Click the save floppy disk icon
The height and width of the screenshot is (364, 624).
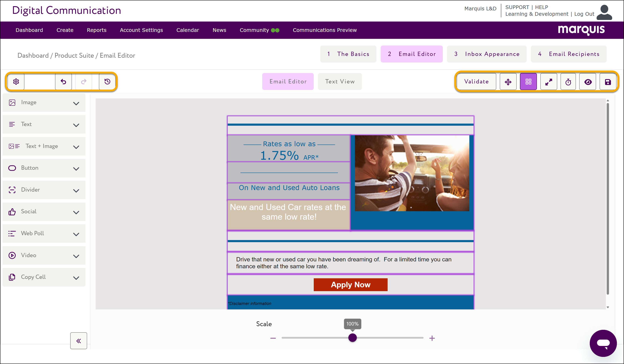(x=608, y=82)
